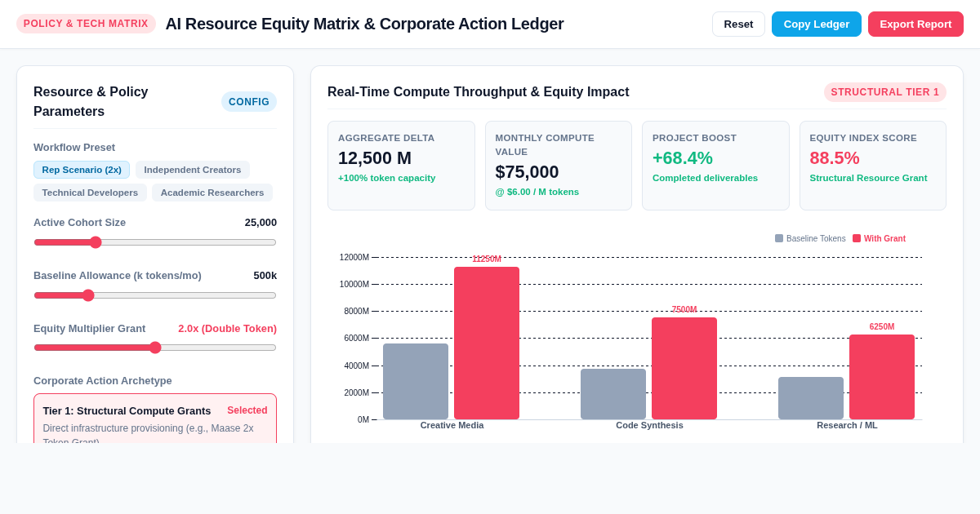
Task: Click the 25,000 cohort size value
Action: [x=261, y=222]
